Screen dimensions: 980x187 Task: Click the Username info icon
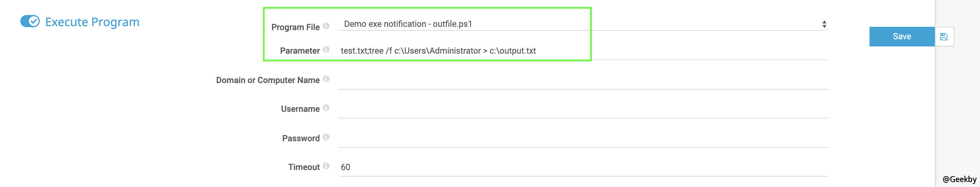[326, 108]
